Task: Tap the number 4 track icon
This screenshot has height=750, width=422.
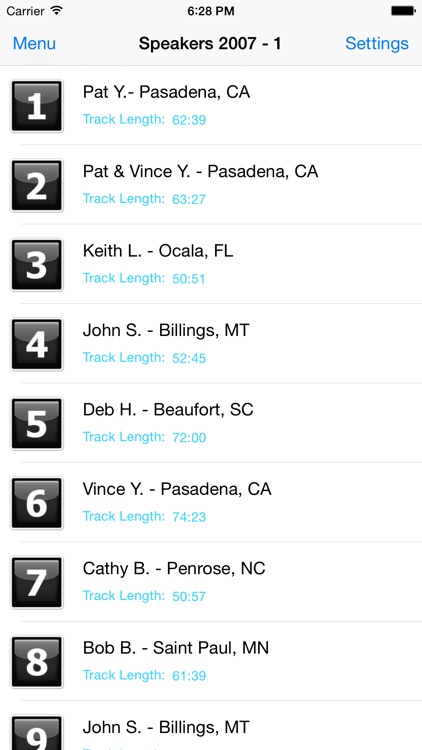Action: click(x=37, y=344)
